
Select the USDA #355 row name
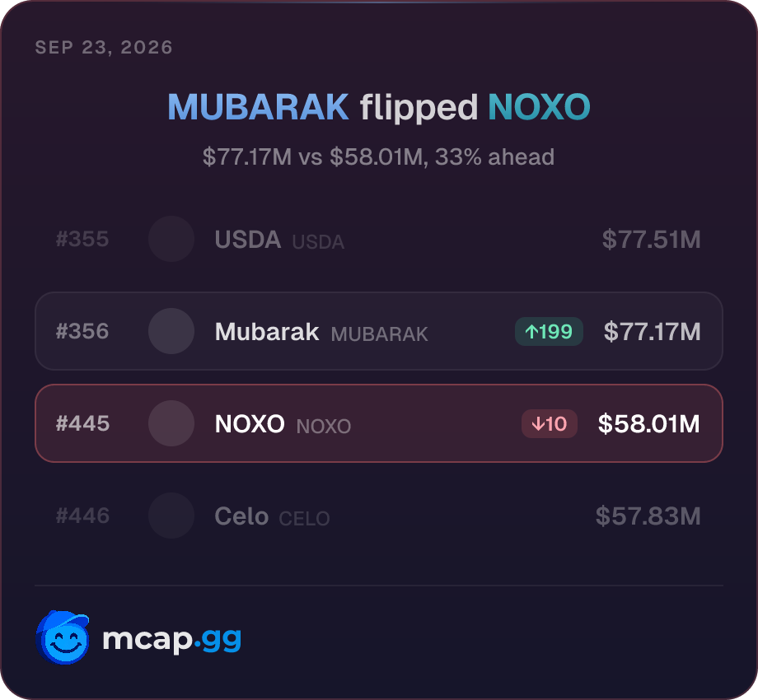coord(248,240)
